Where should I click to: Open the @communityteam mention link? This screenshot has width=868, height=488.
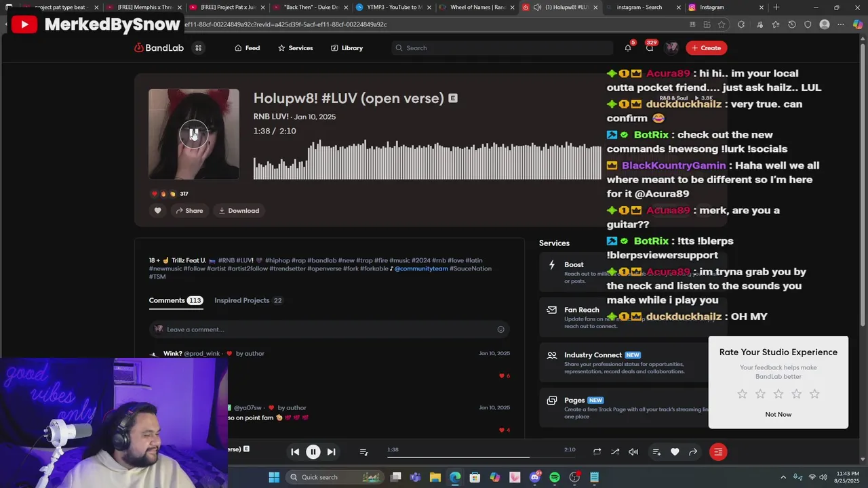coord(421,268)
